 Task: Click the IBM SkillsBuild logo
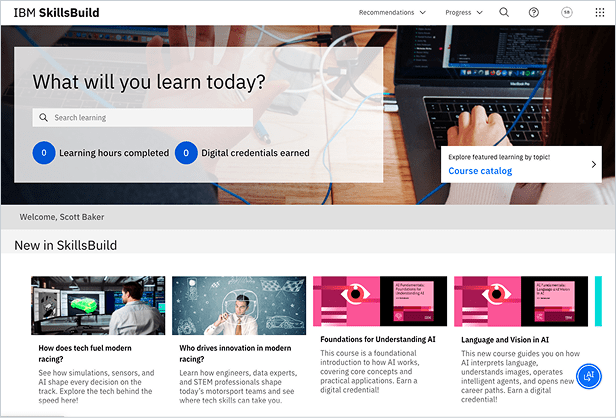(x=56, y=13)
